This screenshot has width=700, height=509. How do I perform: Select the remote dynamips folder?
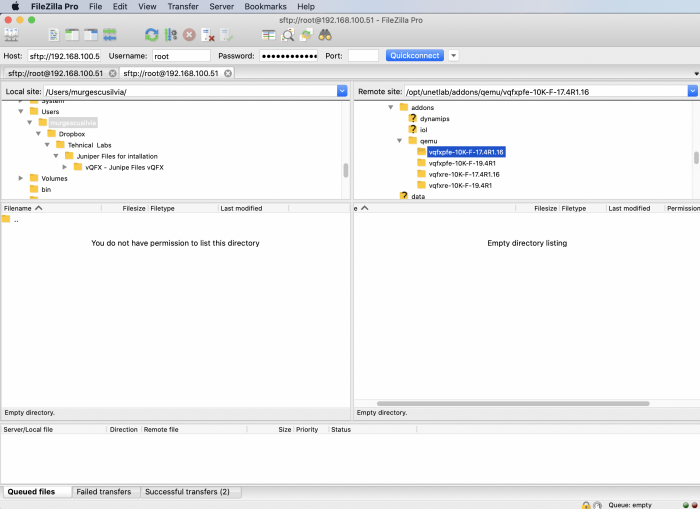[x=434, y=118]
